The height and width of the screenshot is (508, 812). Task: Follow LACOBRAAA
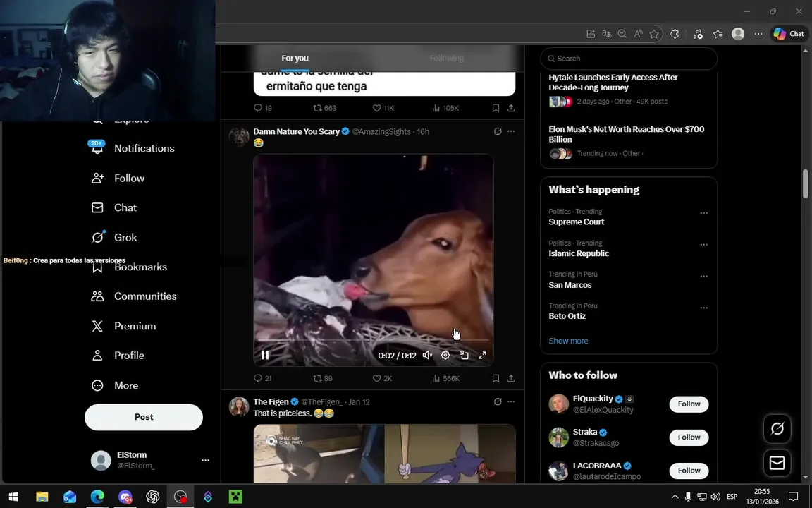pos(689,470)
